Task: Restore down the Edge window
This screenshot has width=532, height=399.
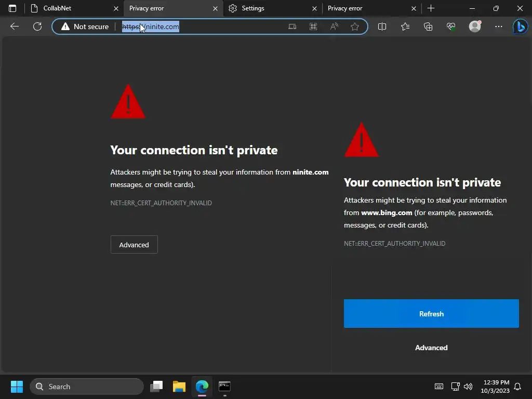Action: point(496,8)
